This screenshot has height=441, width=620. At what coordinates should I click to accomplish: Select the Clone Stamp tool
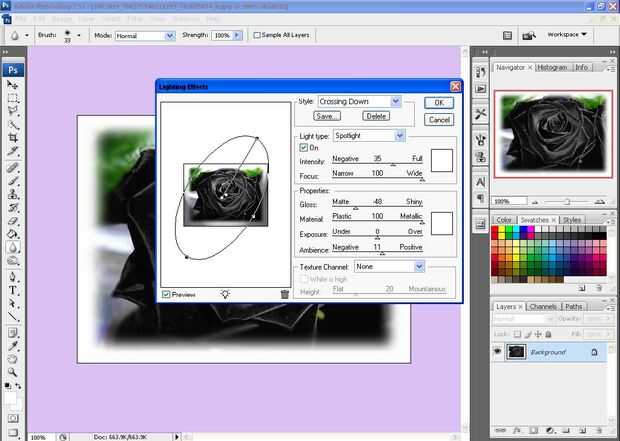(x=12, y=194)
